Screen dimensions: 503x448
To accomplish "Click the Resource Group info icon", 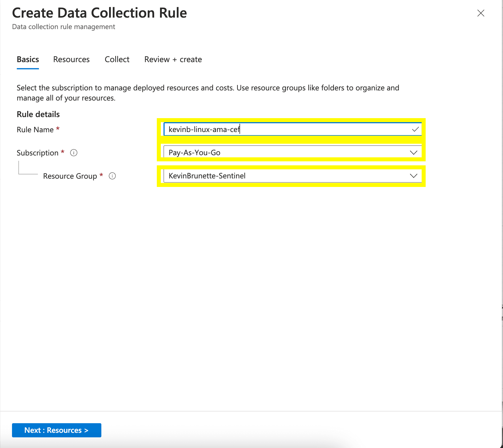I will coord(112,176).
